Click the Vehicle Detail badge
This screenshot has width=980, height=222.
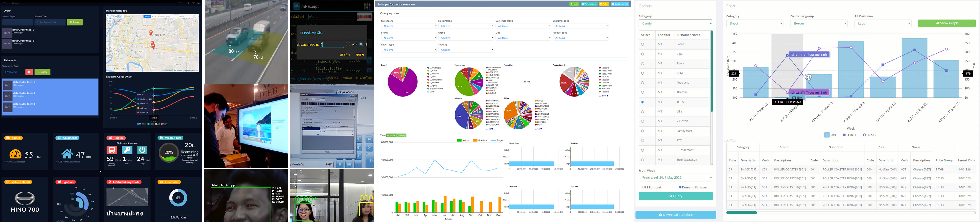coord(18,182)
